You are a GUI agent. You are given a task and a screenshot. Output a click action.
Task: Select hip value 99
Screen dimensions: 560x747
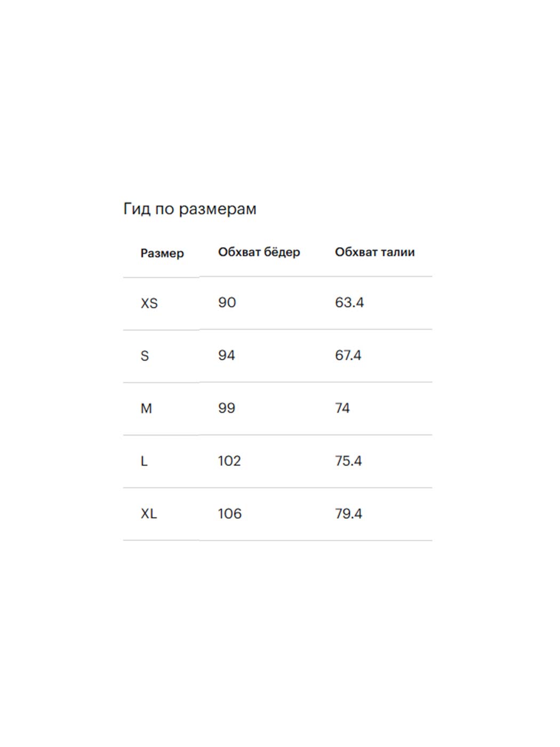pyautogui.click(x=226, y=408)
